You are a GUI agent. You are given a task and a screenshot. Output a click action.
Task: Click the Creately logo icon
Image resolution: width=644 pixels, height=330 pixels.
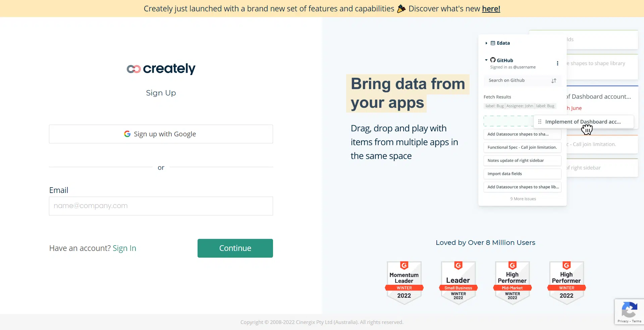133,69
